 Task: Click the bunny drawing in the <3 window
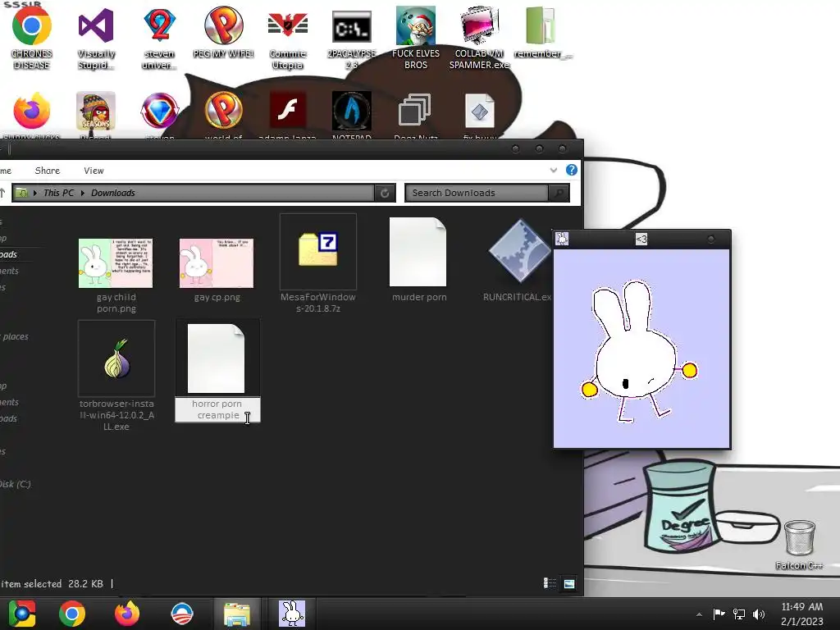point(638,351)
